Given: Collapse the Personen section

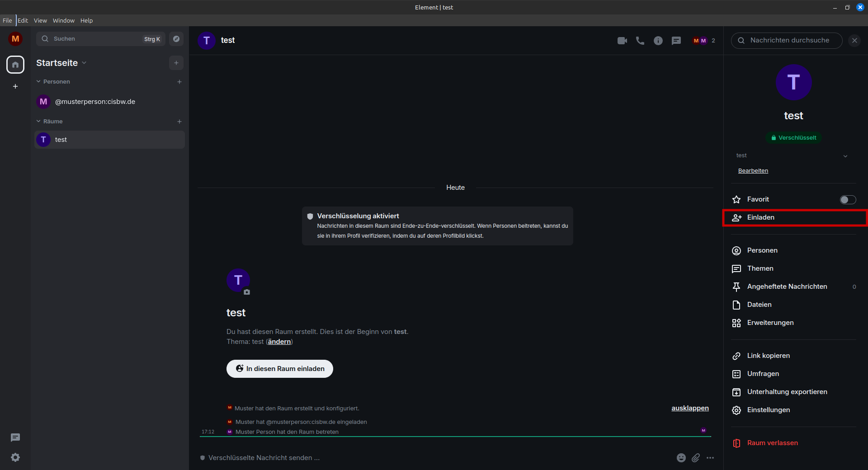Looking at the screenshot, I should 39,82.
